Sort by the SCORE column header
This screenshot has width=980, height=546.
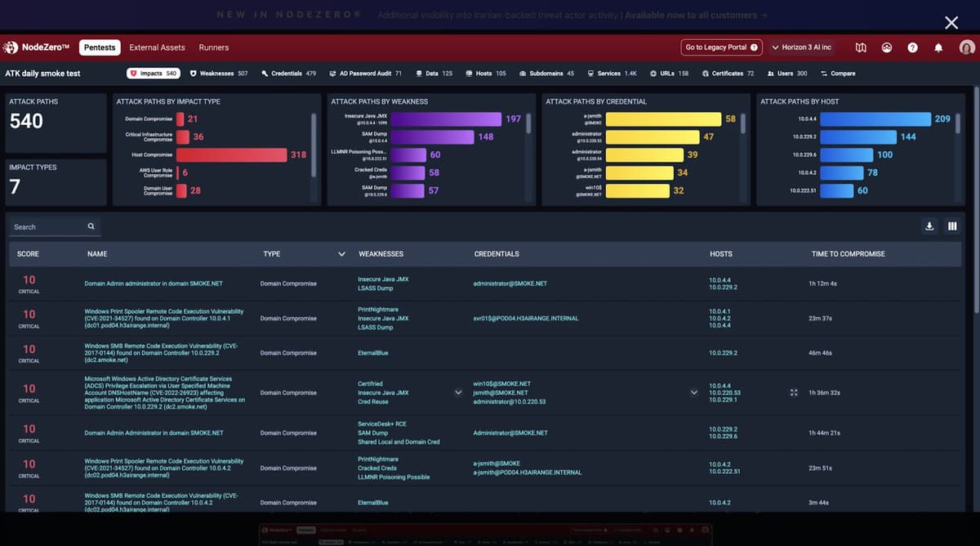click(x=28, y=254)
